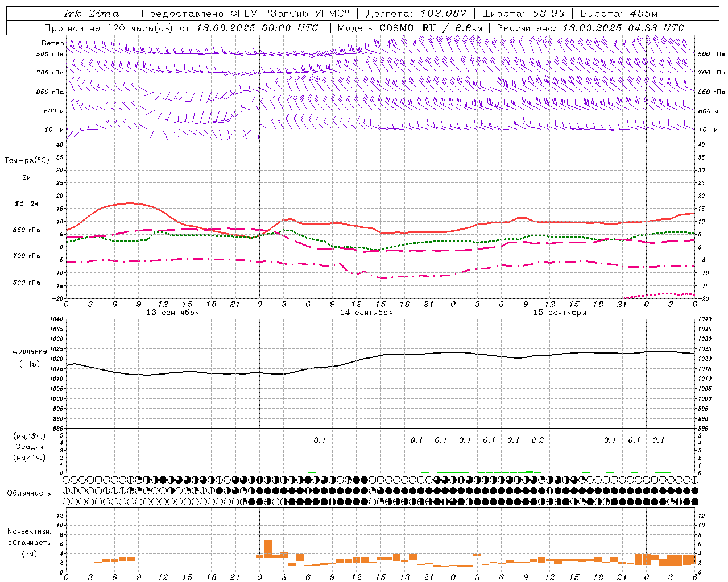
Task: Select forecast start '13.09.2025 00:00 UTC'
Action: 257,28
